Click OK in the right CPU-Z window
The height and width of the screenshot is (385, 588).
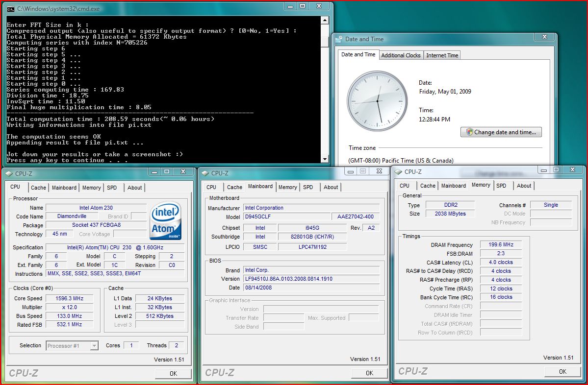tap(562, 371)
